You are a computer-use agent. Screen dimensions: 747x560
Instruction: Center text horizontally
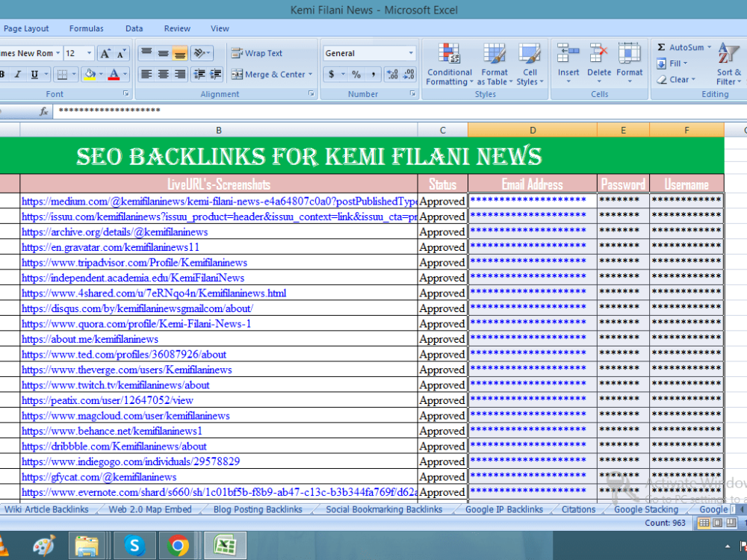click(163, 74)
